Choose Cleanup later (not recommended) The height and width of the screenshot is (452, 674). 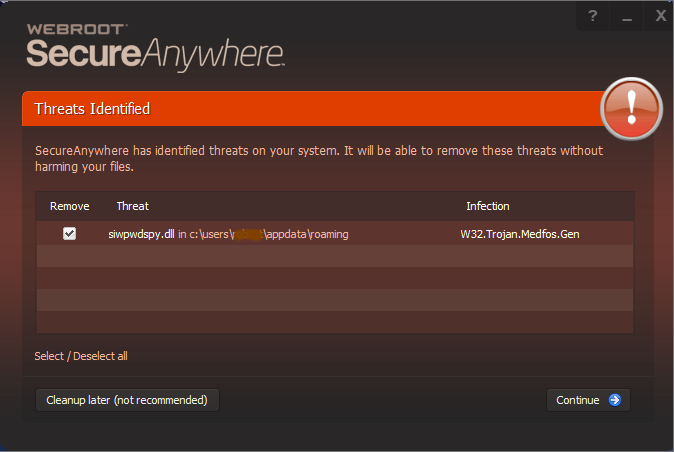(x=127, y=400)
